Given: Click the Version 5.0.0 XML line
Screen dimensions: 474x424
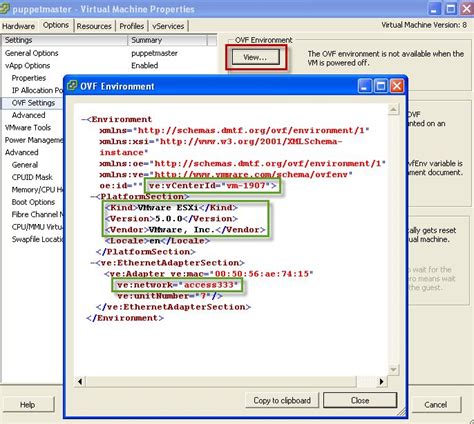Looking at the screenshot, I should 171,219.
